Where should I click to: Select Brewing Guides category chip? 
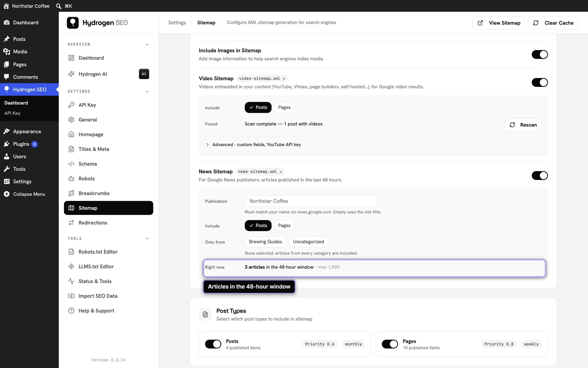[x=266, y=242]
